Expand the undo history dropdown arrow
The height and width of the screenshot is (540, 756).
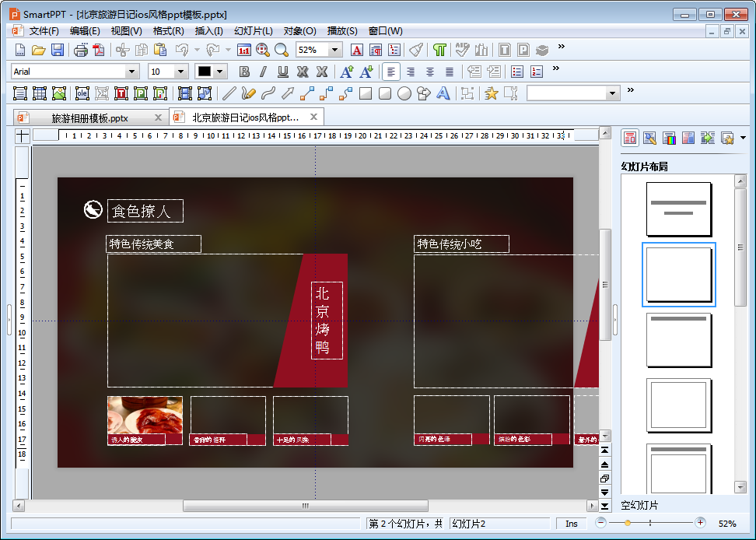[197, 50]
